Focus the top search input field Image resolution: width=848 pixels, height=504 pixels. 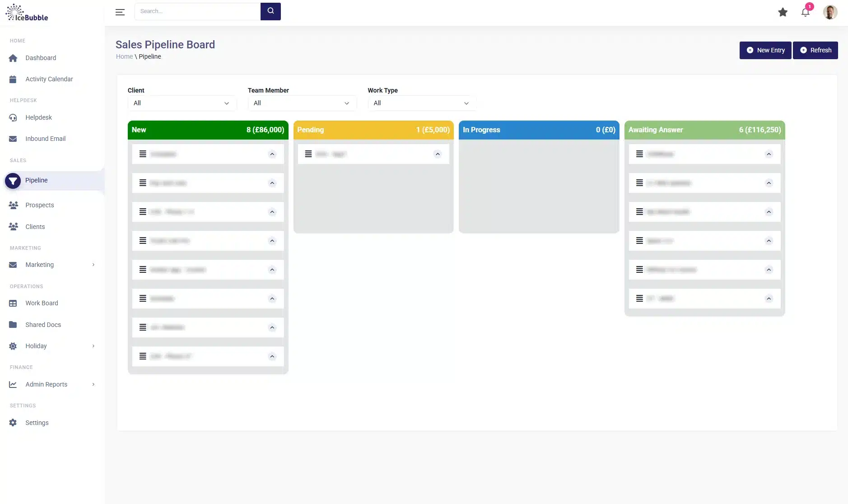click(x=197, y=11)
